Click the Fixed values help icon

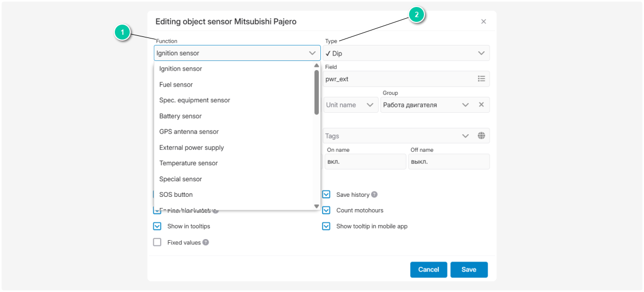tap(206, 242)
